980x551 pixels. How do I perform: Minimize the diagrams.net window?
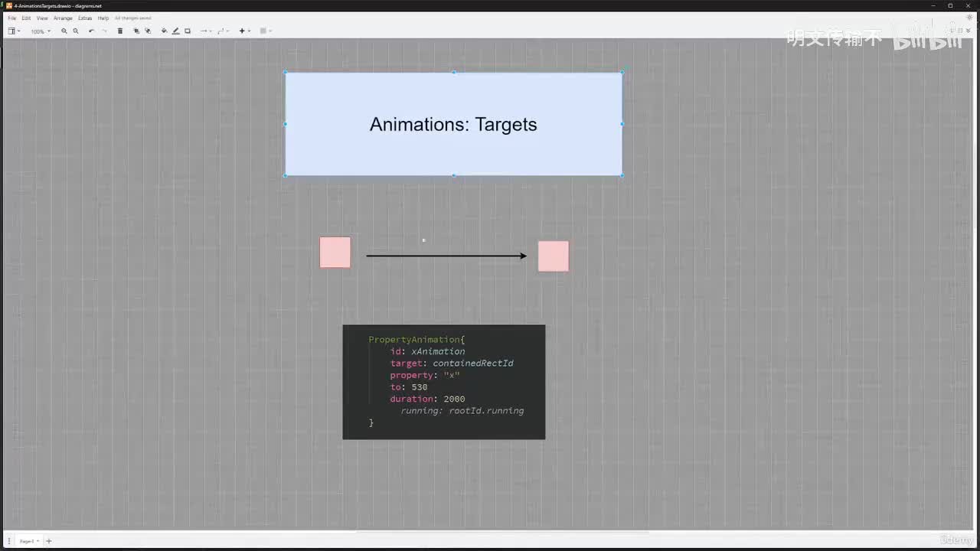click(x=933, y=5)
